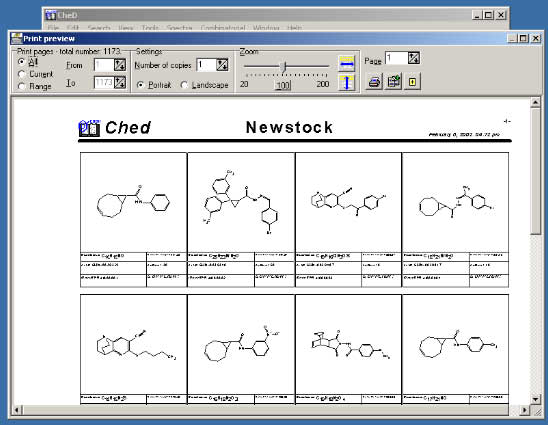This screenshot has width=548, height=425.
Task: Click the Number of copies spinner
Action: click(222, 65)
